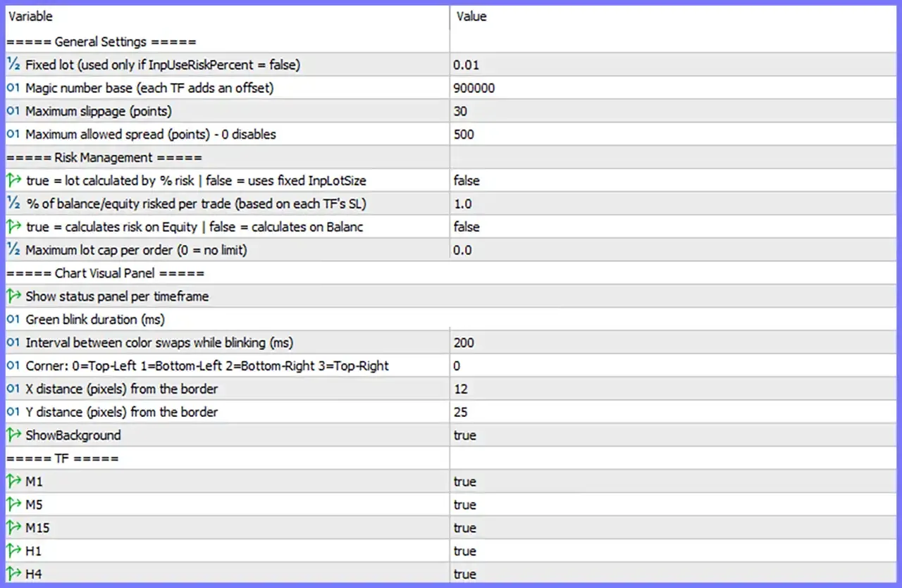The image size is (902, 588).
Task: Click the integer icon beside Interval between color swaps
Action: (13, 343)
